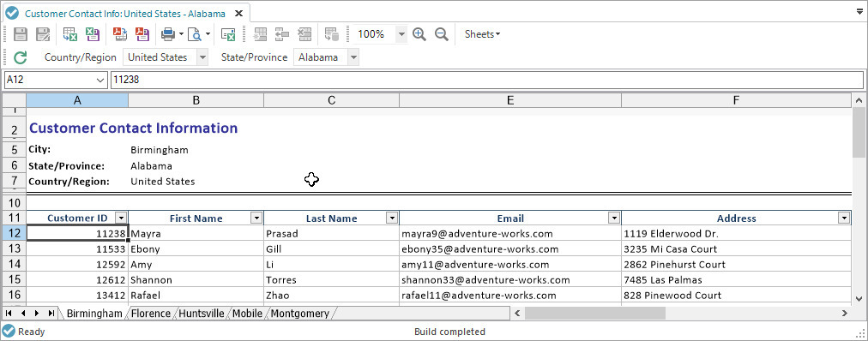Click the horizontal scrollbar thumb
This screenshot has height=341, width=868.
coord(595,314)
